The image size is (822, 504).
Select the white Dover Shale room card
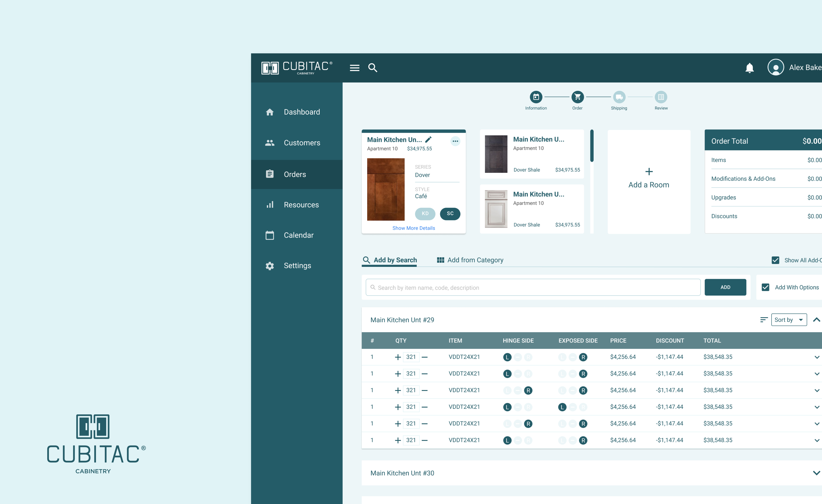[532, 209]
